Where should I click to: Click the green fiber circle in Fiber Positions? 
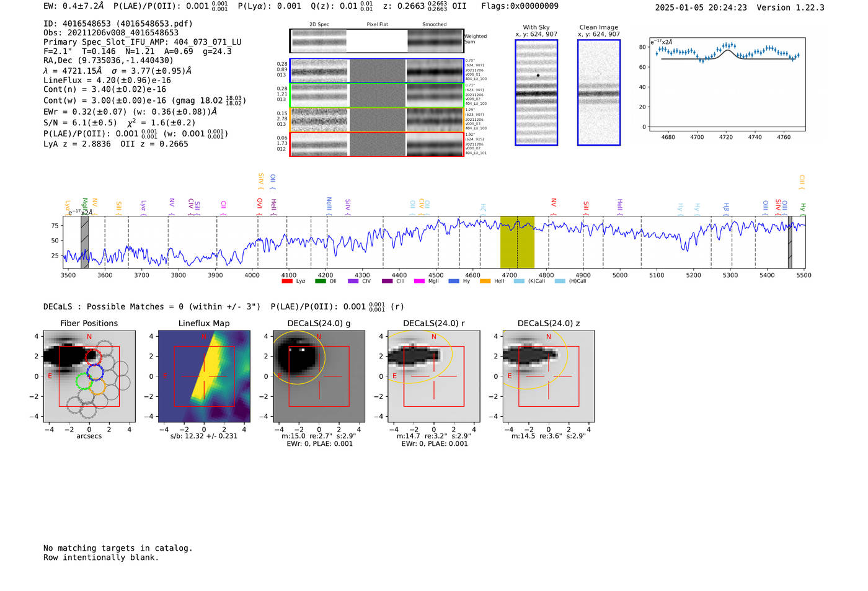[x=84, y=381]
